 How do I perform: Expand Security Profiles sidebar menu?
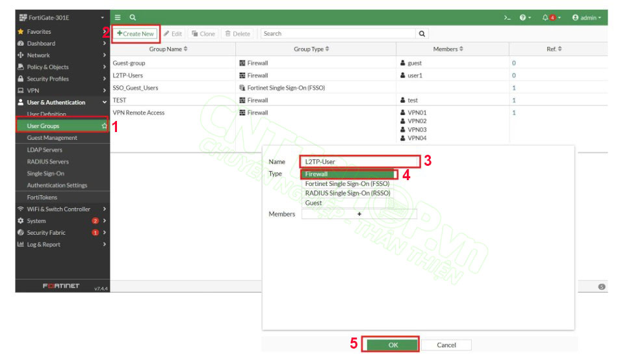click(x=62, y=79)
